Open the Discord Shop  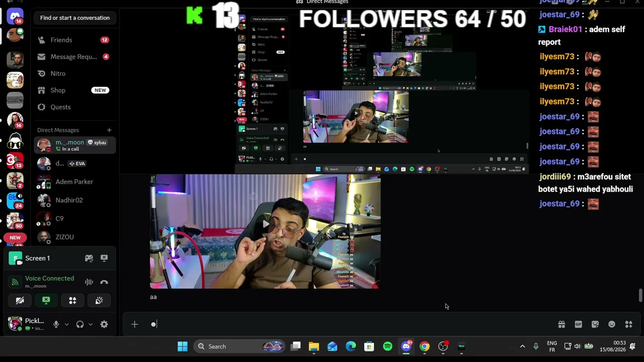pyautogui.click(x=75, y=90)
